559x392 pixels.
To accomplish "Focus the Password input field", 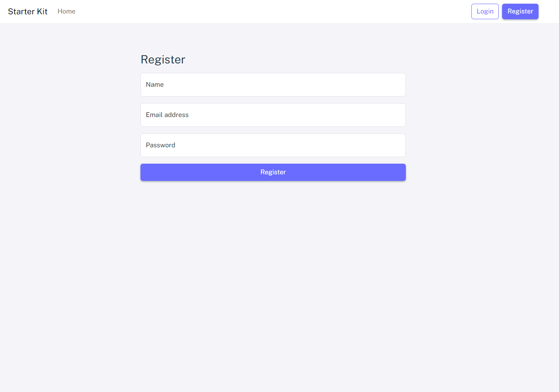I will (273, 145).
